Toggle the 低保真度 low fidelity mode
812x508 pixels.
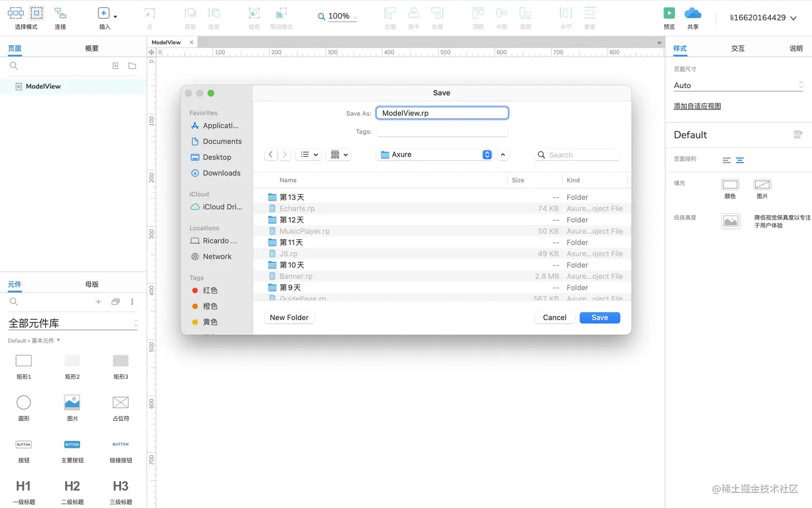coord(730,221)
